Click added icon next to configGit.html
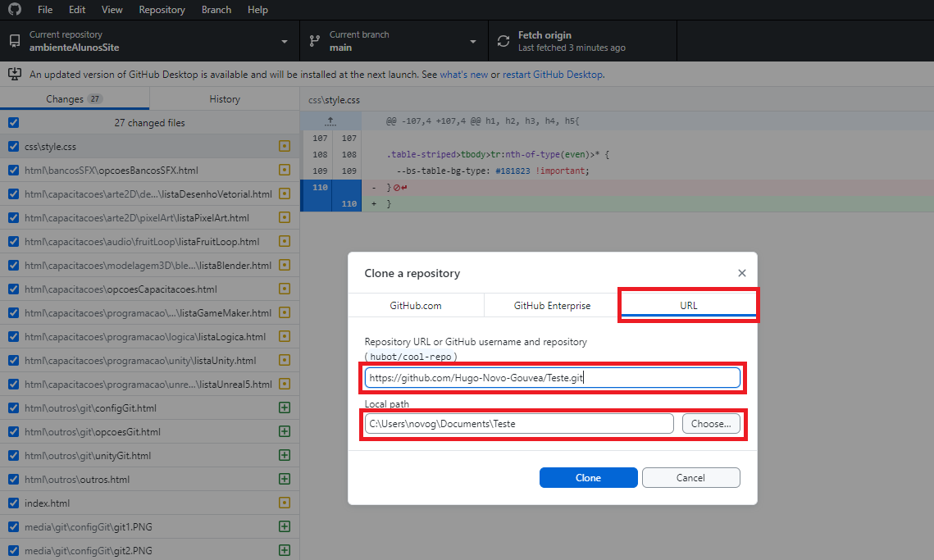 coord(285,408)
